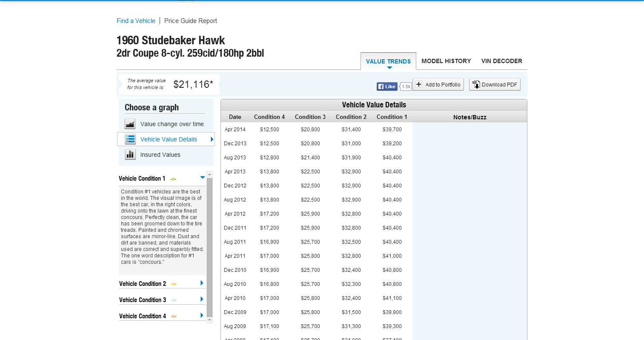Image resolution: width=644 pixels, height=340 pixels.
Task: Click the plus icon on Add to Portfolio
Action: 419,84
